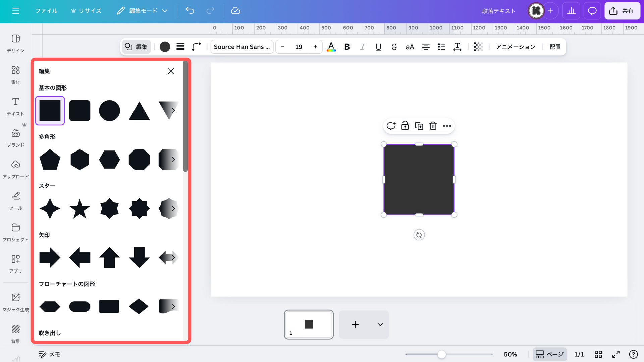Viewport: 644px width, 362px height.
Task: Expand more 多角形 shapes
Action: pos(173,160)
